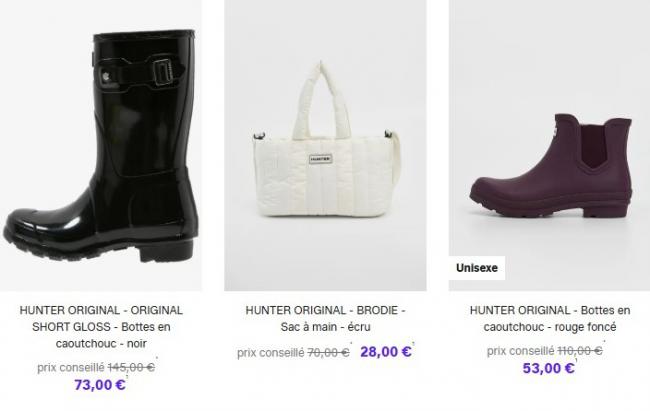Image resolution: width=650 pixels, height=411 pixels.
Task: Click the crossed-out 70,00 € price
Action: (328, 353)
